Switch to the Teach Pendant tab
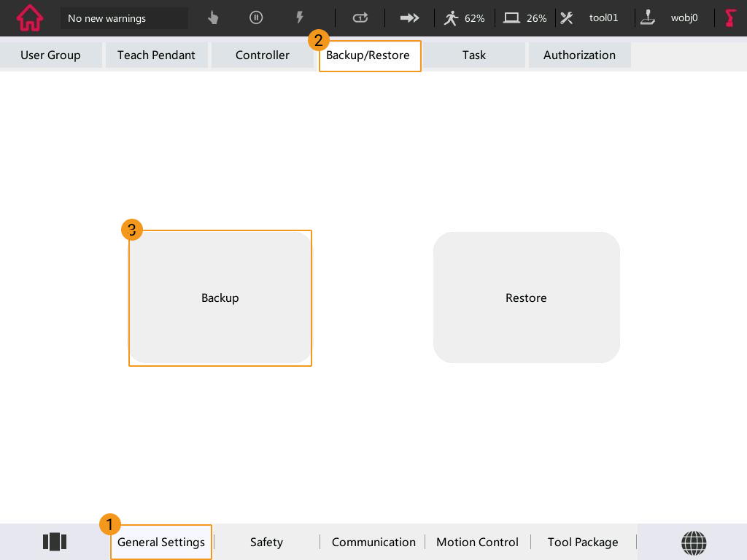747x560 pixels. pos(156,55)
